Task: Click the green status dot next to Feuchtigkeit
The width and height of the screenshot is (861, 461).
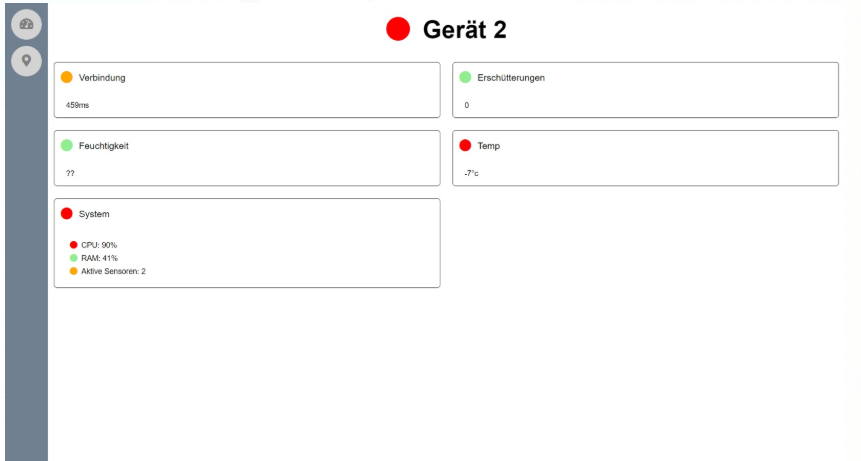Action: pyautogui.click(x=66, y=145)
